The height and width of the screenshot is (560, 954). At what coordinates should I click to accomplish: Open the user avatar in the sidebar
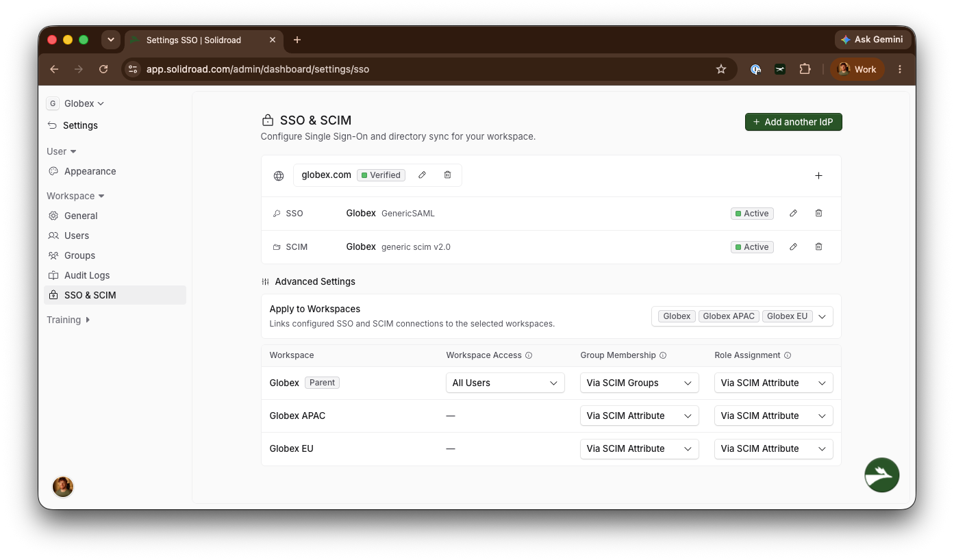(63, 487)
